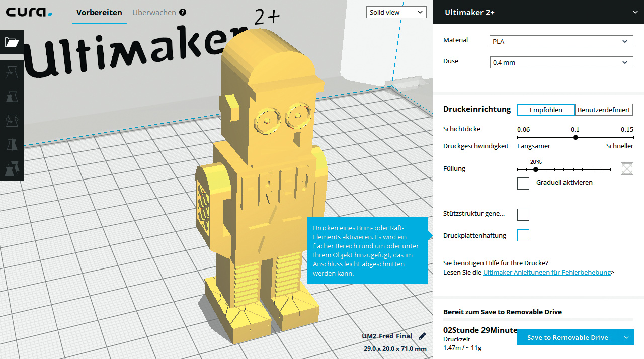Enable the Stützstruktur generieren checkbox
This screenshot has height=359, width=644.
tap(523, 214)
